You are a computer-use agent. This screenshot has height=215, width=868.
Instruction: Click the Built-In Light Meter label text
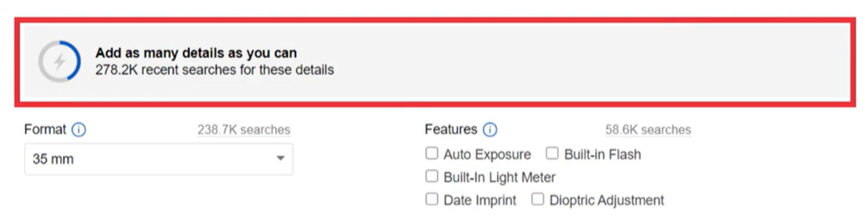(x=500, y=178)
